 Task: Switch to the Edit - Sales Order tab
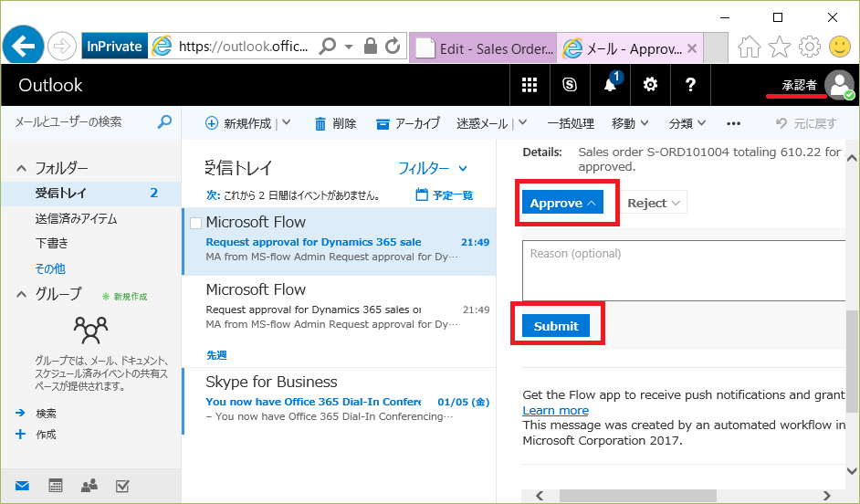point(483,48)
